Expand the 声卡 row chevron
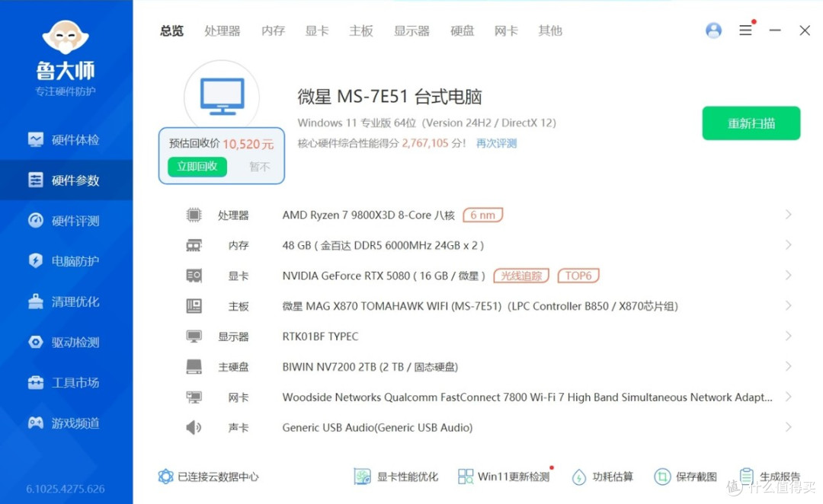The height and width of the screenshot is (504, 823). [x=788, y=427]
